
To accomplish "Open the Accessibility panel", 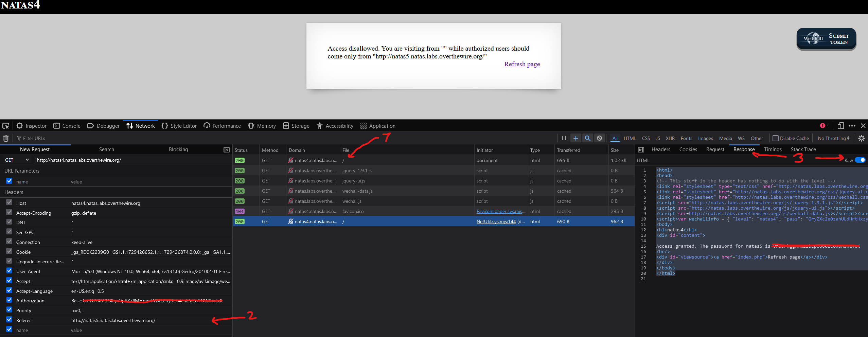I will pos(335,126).
